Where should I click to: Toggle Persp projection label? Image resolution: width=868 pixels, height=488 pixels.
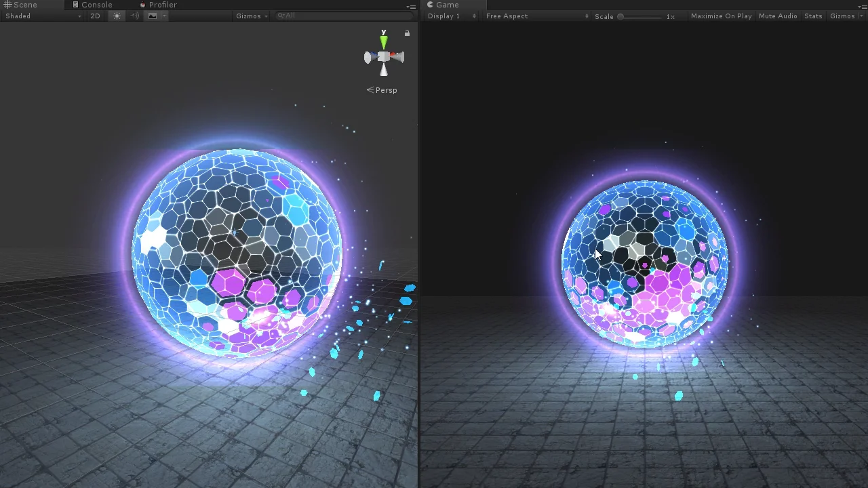click(x=382, y=90)
